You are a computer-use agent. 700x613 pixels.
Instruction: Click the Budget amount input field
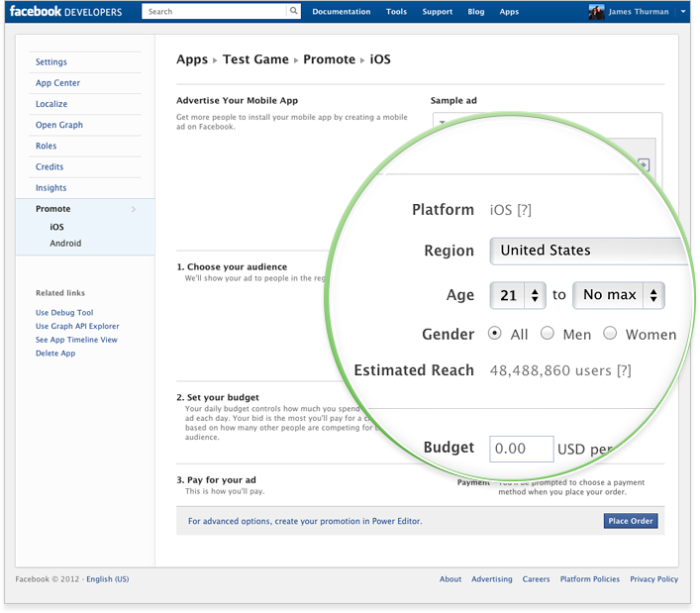522,449
